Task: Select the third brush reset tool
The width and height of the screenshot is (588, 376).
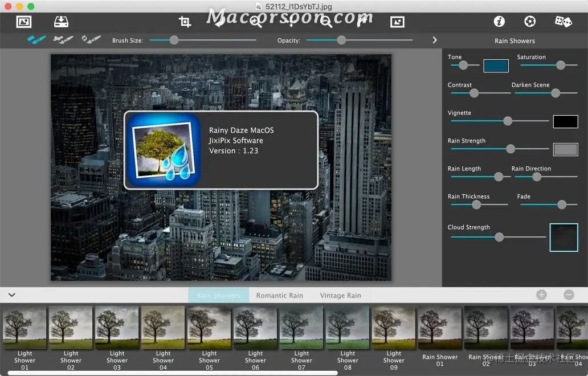Action: pos(91,39)
